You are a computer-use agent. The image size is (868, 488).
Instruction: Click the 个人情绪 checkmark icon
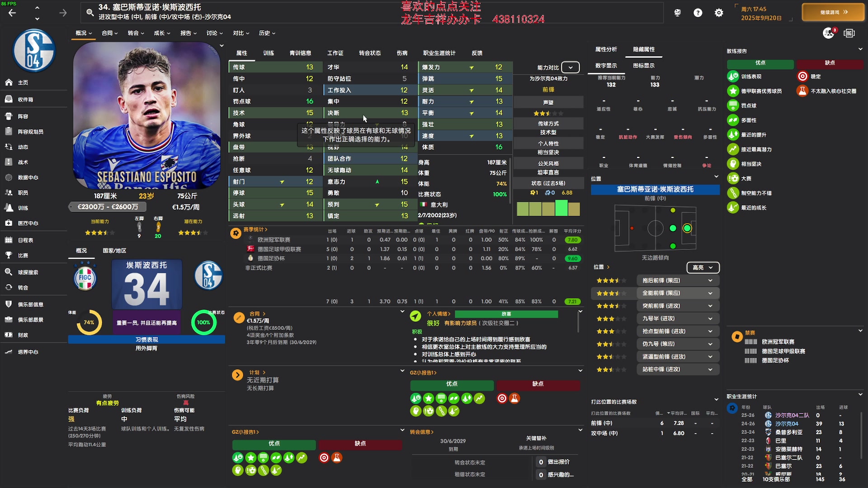coord(415,316)
